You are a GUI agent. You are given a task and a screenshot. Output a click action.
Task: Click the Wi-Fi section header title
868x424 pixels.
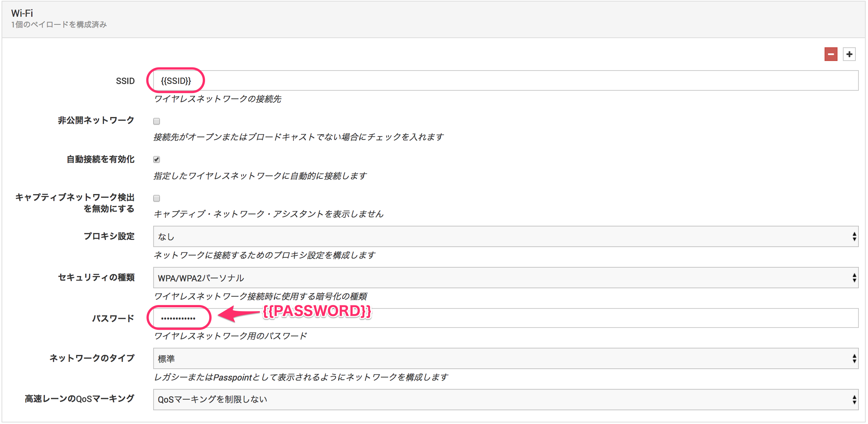pyautogui.click(x=22, y=13)
